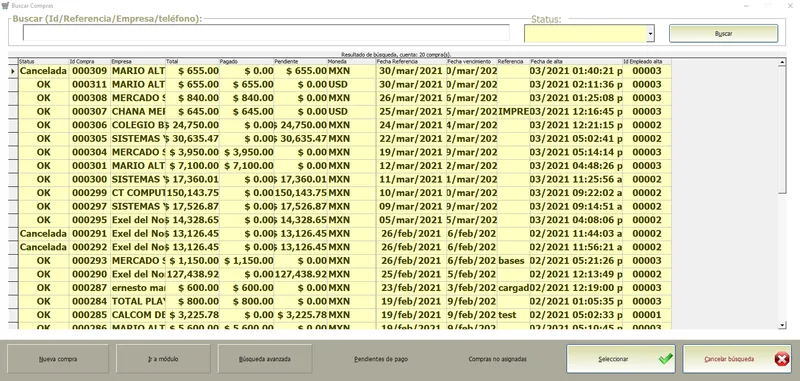Show Compras no asignadas
800x381 pixels.
tap(497, 359)
